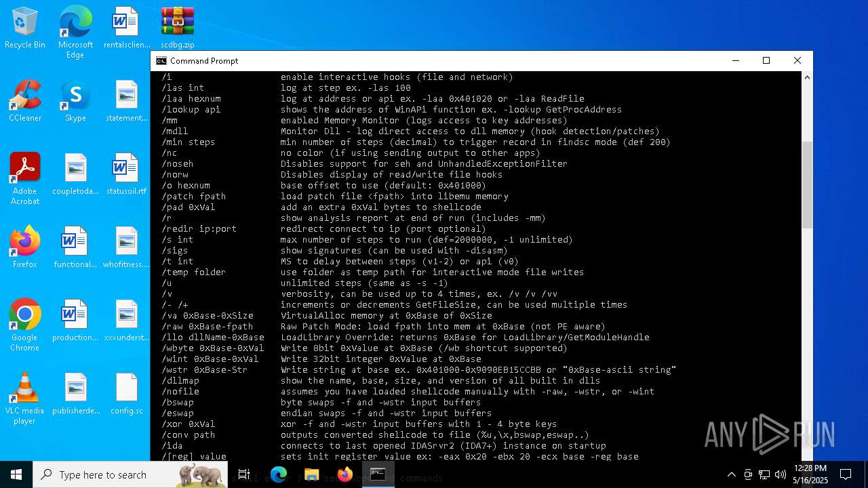This screenshot has width=868, height=488.
Task: Open statusoil.rtf document
Action: pyautogui.click(x=127, y=174)
